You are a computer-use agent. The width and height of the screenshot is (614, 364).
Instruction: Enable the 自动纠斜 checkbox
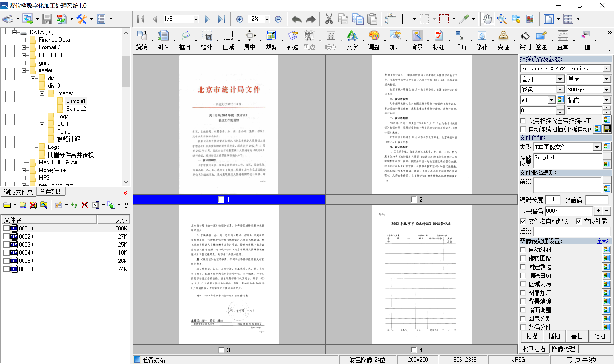coord(523,250)
